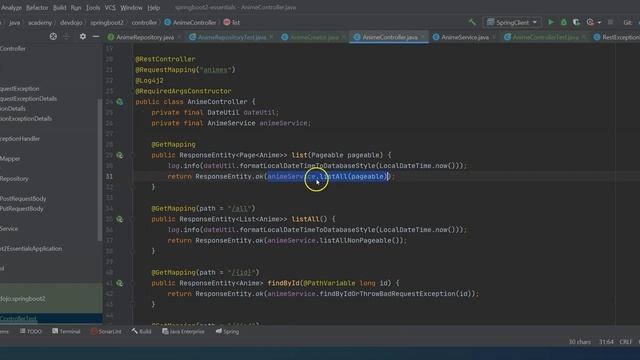Click gutter icon beside list method
Image resolution: width=640 pixels, height=360 pixels.
(120, 155)
